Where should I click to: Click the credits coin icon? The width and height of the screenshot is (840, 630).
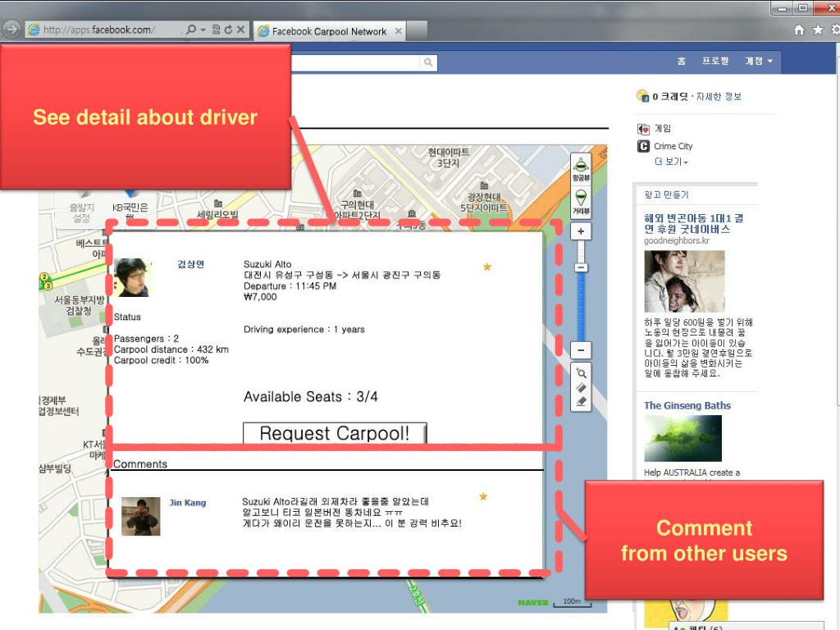(643, 96)
